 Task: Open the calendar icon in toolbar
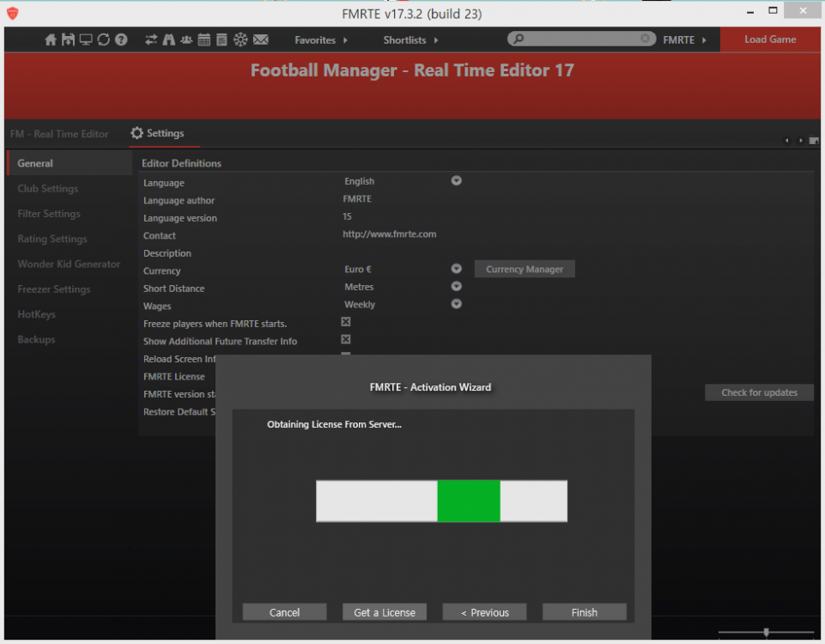coord(204,39)
